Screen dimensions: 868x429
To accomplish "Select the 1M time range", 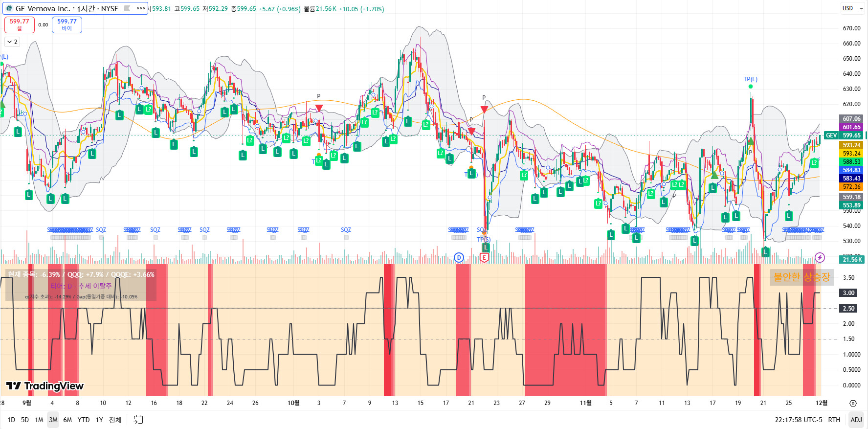I will pyautogui.click(x=39, y=420).
